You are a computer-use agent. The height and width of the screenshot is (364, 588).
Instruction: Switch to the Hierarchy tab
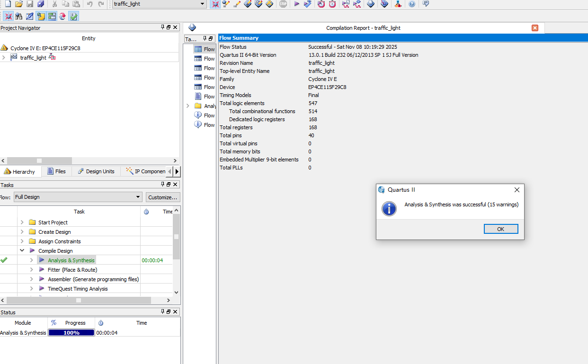[x=20, y=171]
